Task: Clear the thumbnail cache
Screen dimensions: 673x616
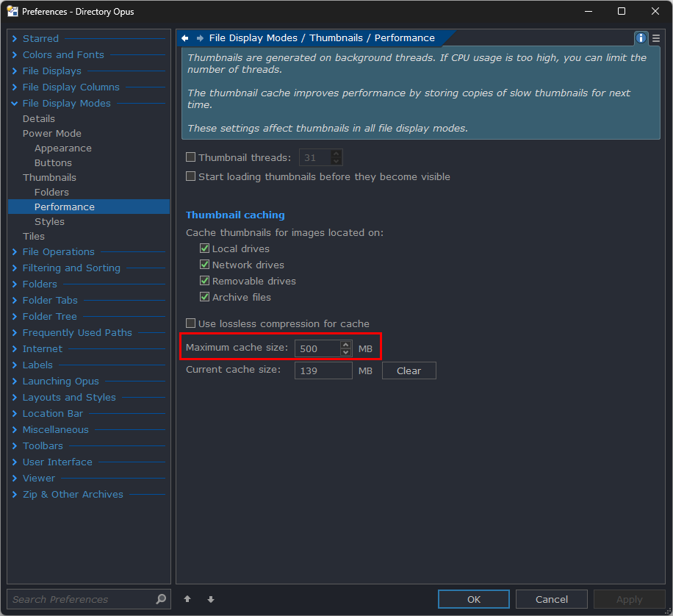Action: click(x=409, y=370)
